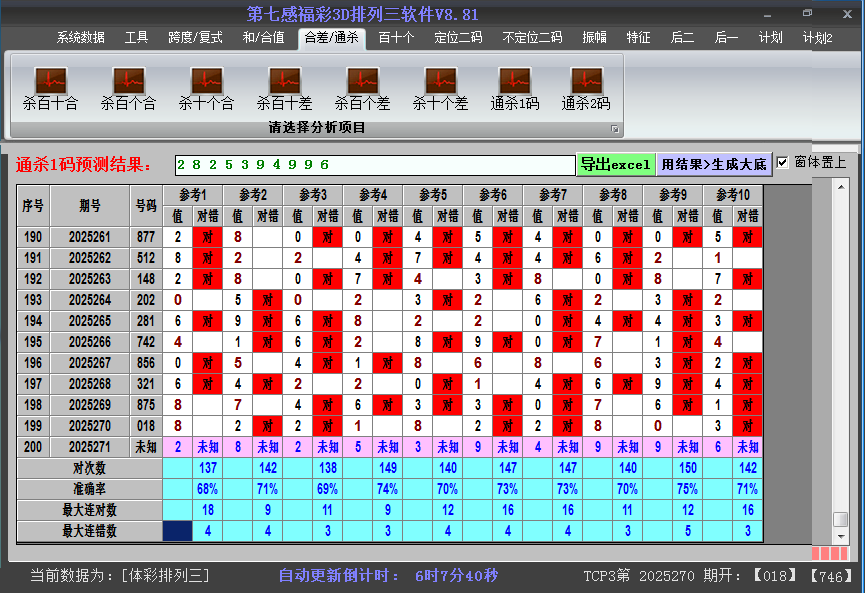Toggle the 窗体置上 checkbox
The height and width of the screenshot is (593, 865).
783,163
